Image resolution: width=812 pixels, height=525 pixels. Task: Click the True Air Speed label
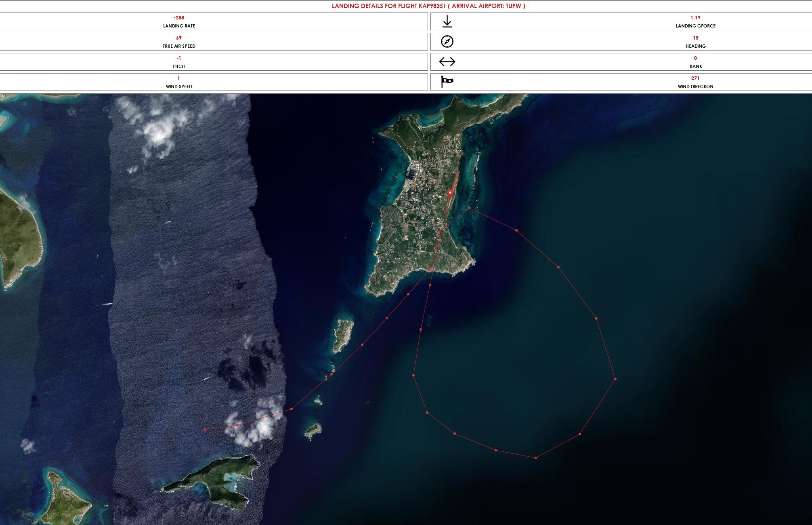(x=179, y=46)
